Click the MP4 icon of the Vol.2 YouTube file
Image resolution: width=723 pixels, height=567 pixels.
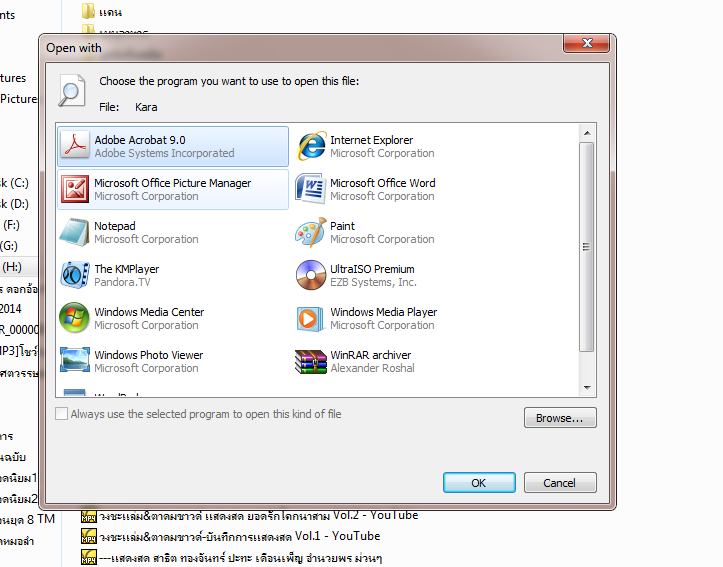click(89, 516)
